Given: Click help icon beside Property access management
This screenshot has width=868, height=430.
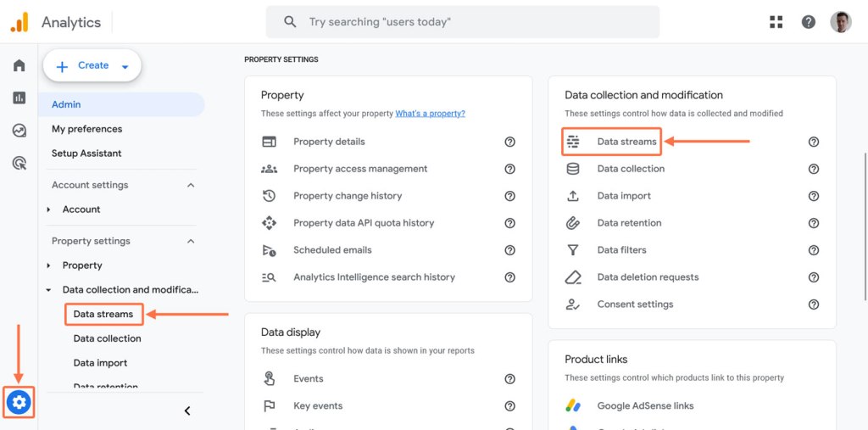Looking at the screenshot, I should point(509,169).
